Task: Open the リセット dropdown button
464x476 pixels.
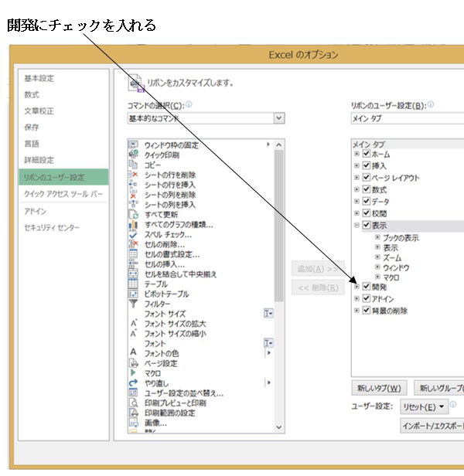Action: pyautogui.click(x=425, y=406)
